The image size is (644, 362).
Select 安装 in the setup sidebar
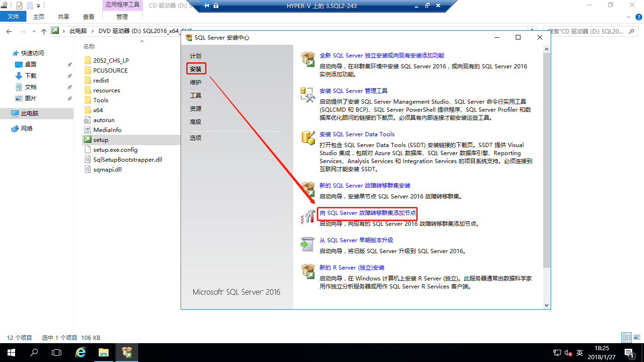click(196, 69)
